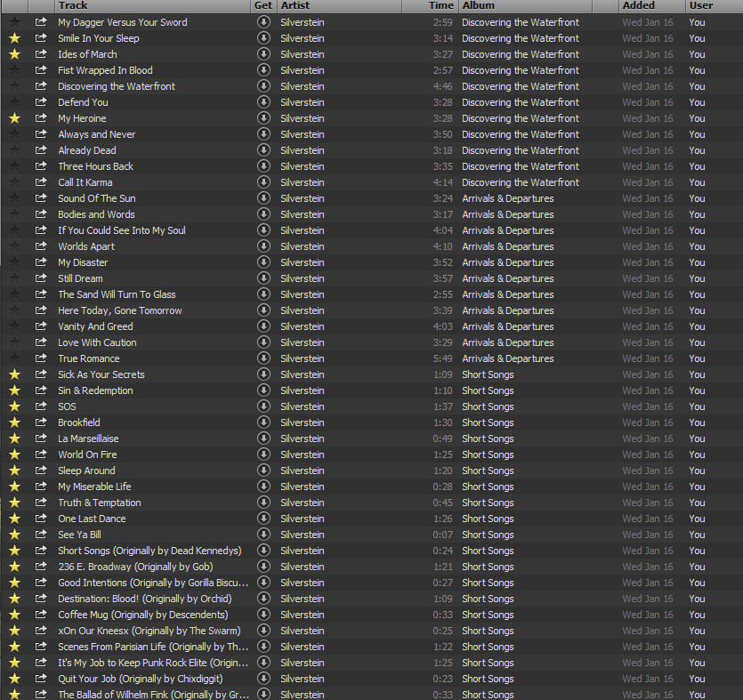743x700 pixels.
Task: Download icon for Already Dead
Action: click(x=263, y=150)
